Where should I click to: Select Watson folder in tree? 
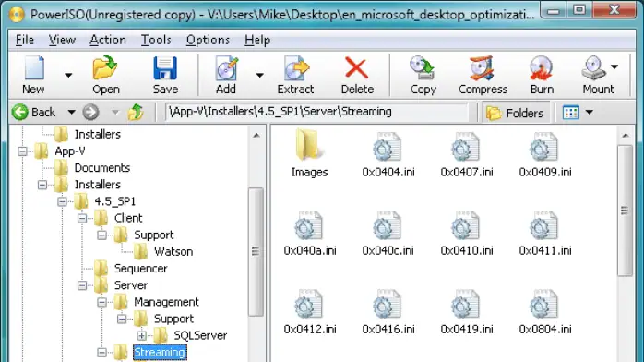pyautogui.click(x=173, y=251)
